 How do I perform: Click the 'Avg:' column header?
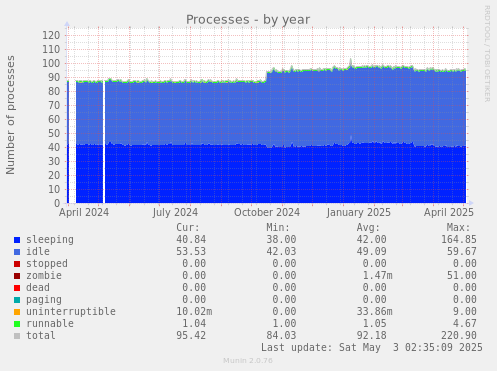pyautogui.click(x=368, y=228)
